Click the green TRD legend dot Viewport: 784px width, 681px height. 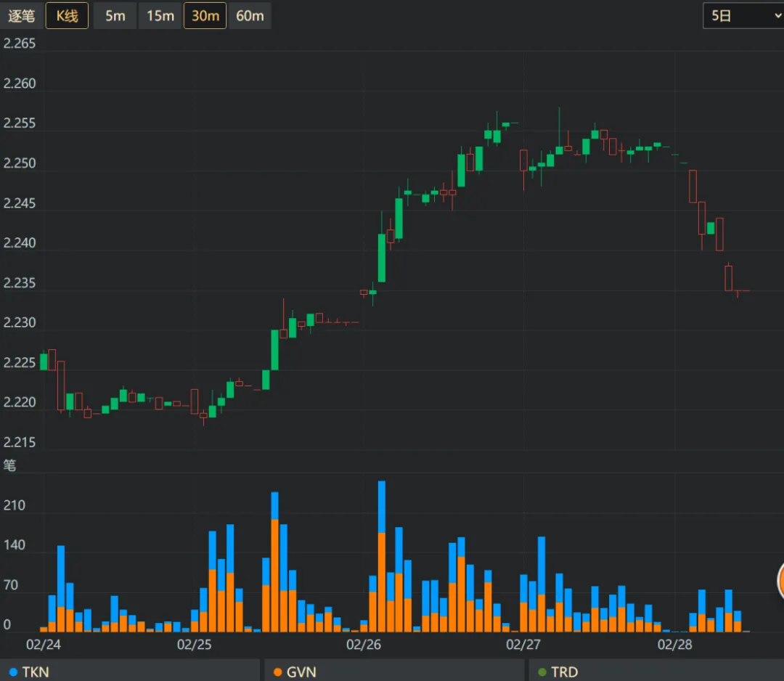click(542, 672)
